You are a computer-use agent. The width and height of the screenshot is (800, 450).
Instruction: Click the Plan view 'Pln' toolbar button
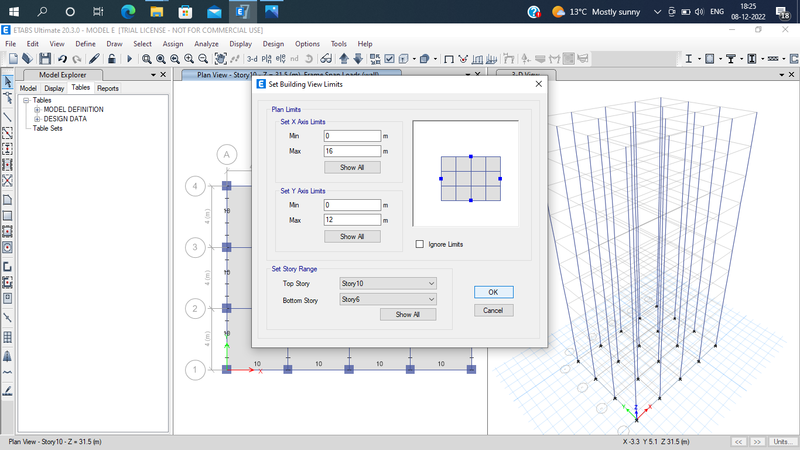[266, 59]
